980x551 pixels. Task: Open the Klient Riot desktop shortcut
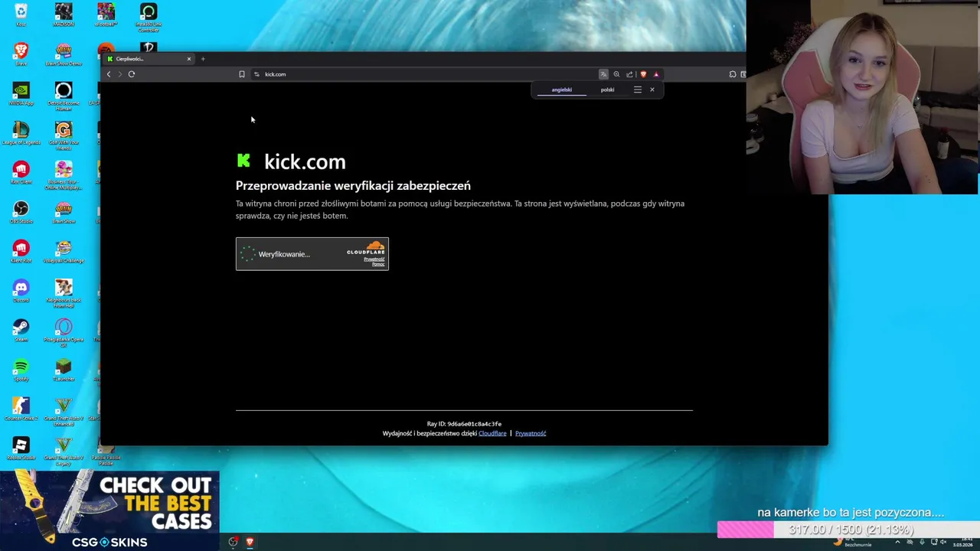(x=21, y=252)
